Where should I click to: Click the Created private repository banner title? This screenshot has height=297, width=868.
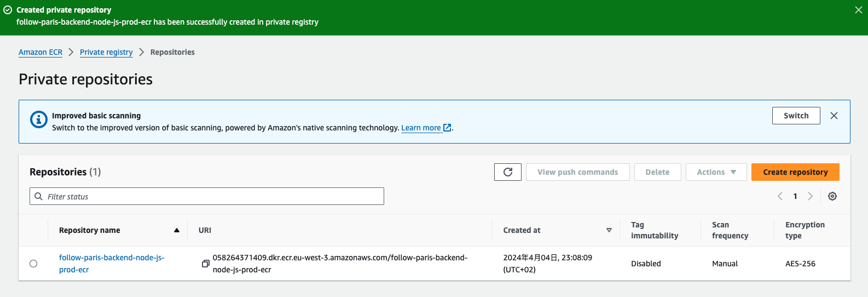[x=63, y=10]
